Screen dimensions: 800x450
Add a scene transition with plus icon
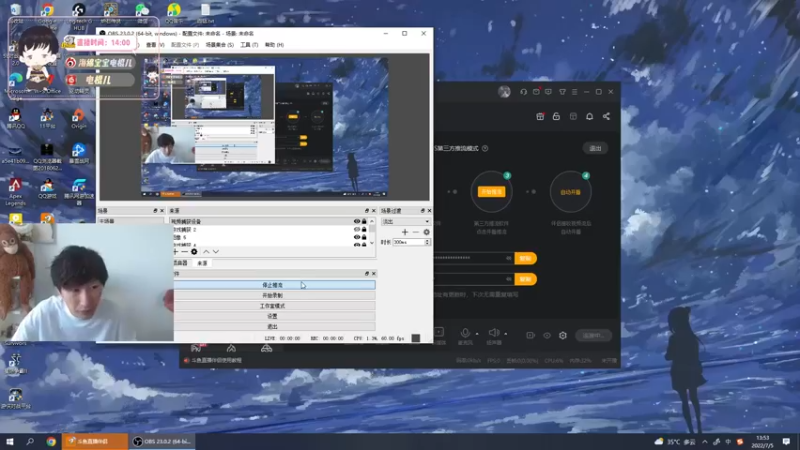(x=405, y=232)
